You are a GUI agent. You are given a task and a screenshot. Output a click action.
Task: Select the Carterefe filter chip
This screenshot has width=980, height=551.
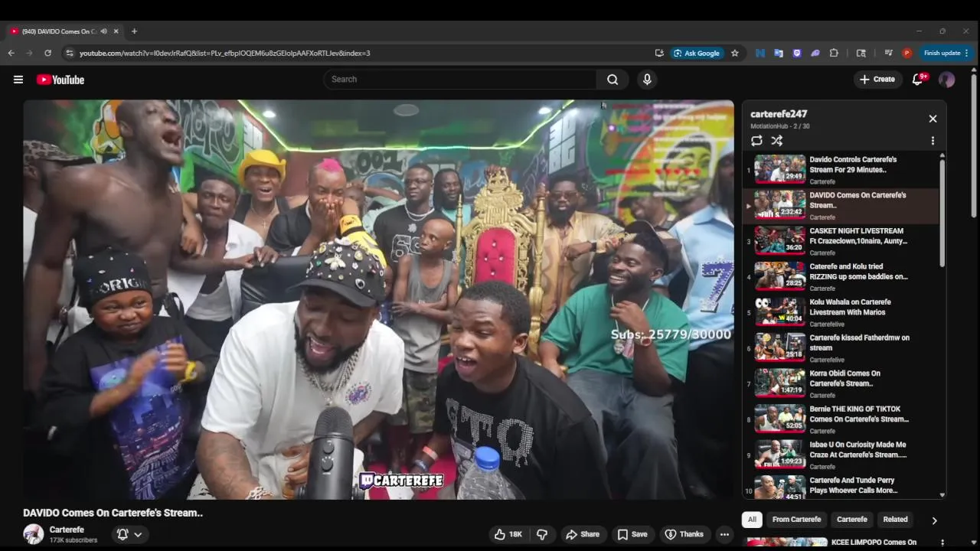pyautogui.click(x=852, y=520)
